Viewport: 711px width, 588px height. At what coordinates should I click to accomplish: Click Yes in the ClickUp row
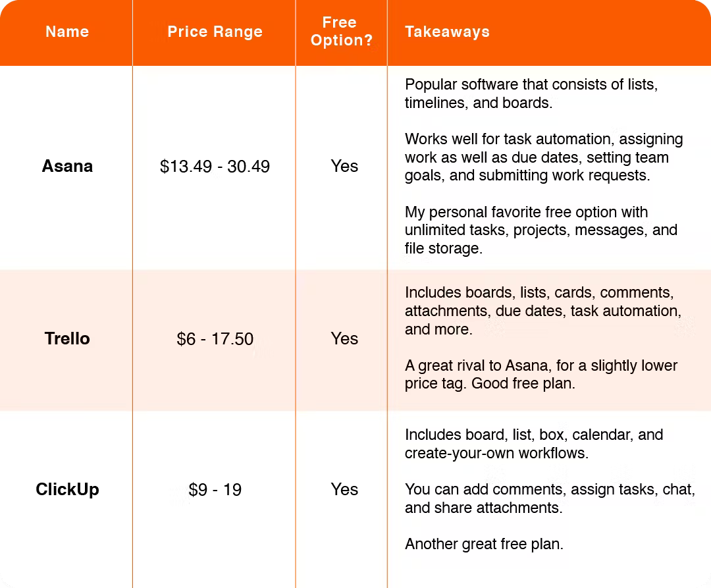344,490
